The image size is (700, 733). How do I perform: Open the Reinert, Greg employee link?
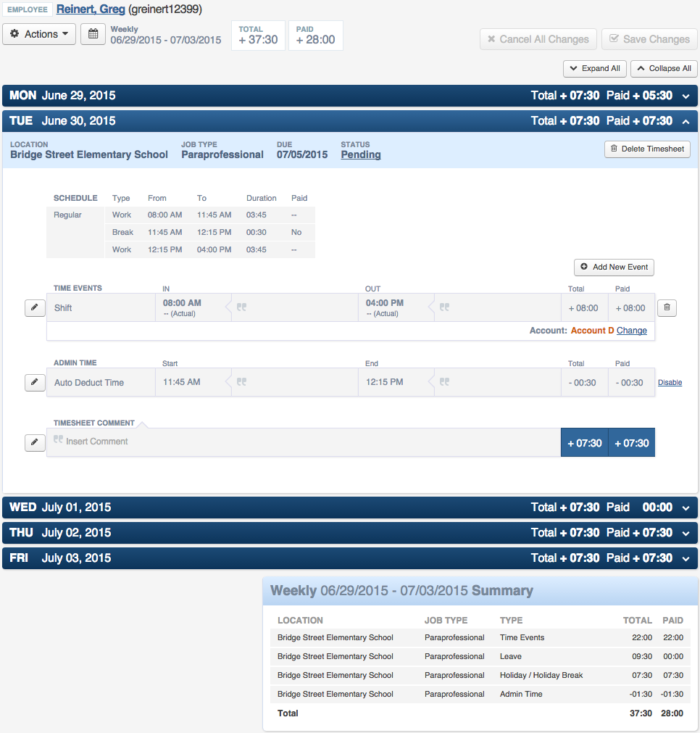(x=91, y=9)
